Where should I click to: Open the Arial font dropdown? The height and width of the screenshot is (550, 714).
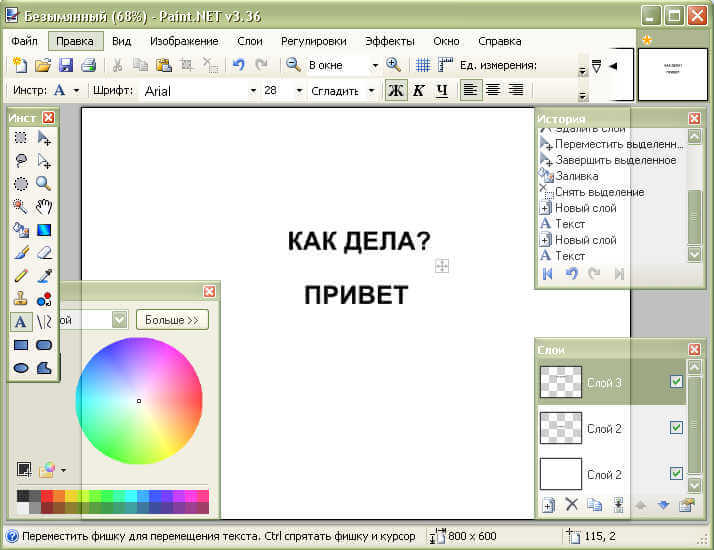pos(253,91)
